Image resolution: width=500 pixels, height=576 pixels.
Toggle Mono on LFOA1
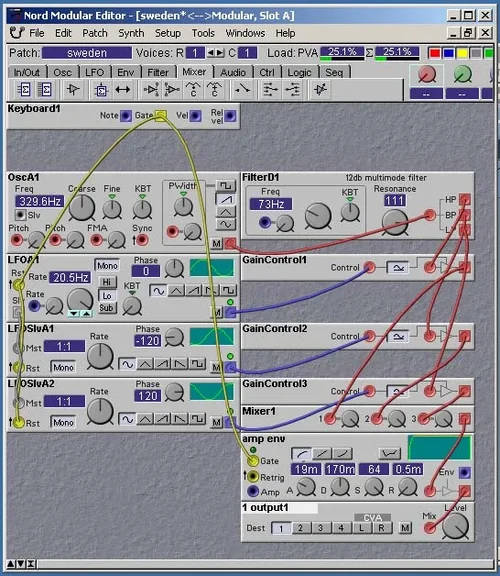pyautogui.click(x=107, y=265)
